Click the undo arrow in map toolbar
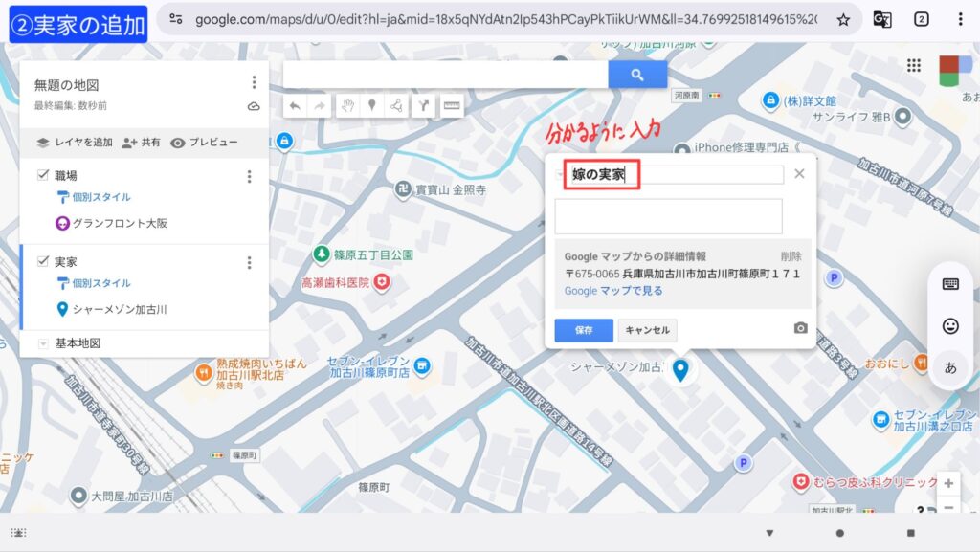980x552 pixels. pyautogui.click(x=296, y=106)
